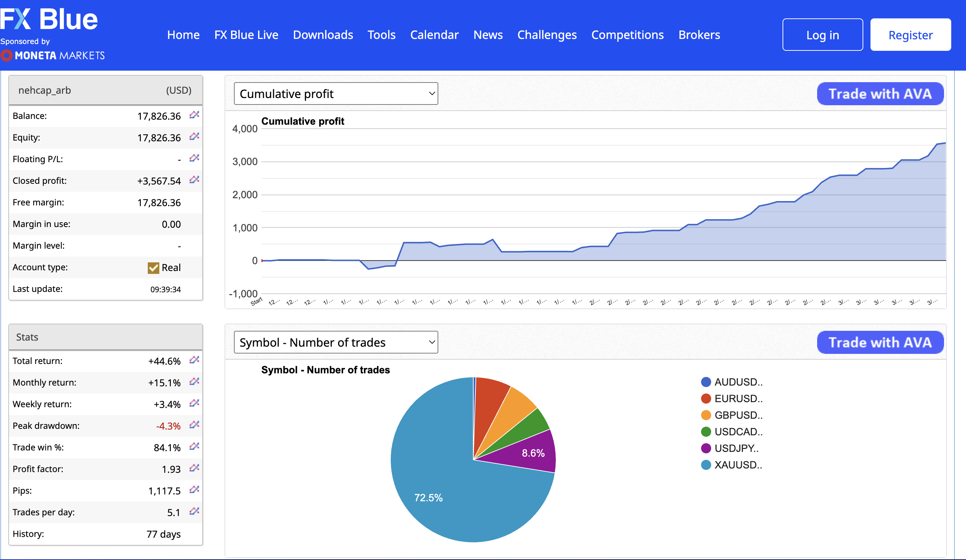Click the Log in button
The image size is (966, 560).
[x=822, y=35]
